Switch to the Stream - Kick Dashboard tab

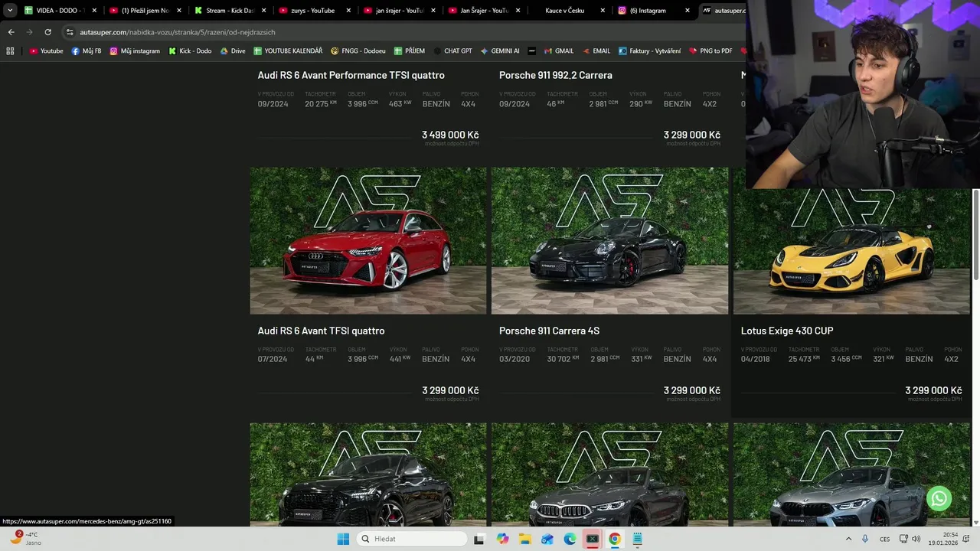(229, 11)
